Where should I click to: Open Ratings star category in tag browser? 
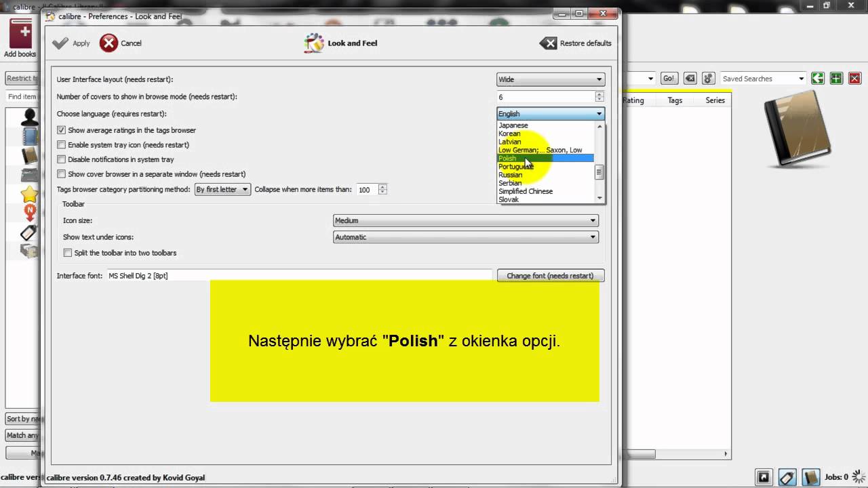coord(29,195)
